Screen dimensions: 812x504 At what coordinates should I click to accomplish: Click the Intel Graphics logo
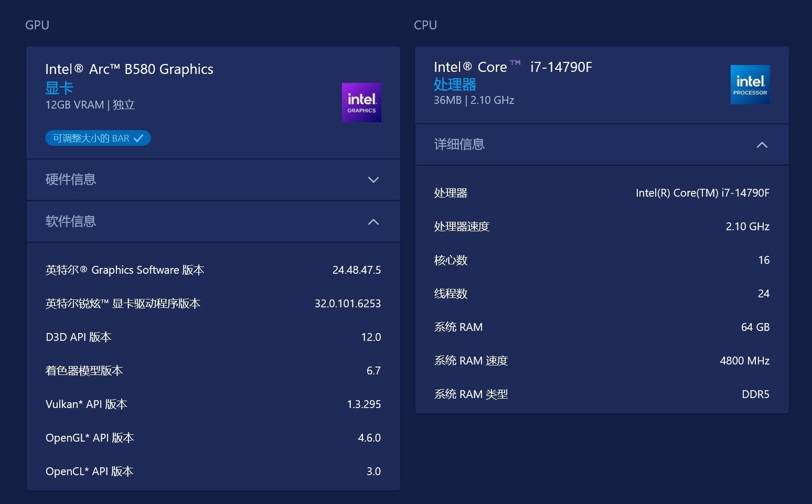pos(361,102)
